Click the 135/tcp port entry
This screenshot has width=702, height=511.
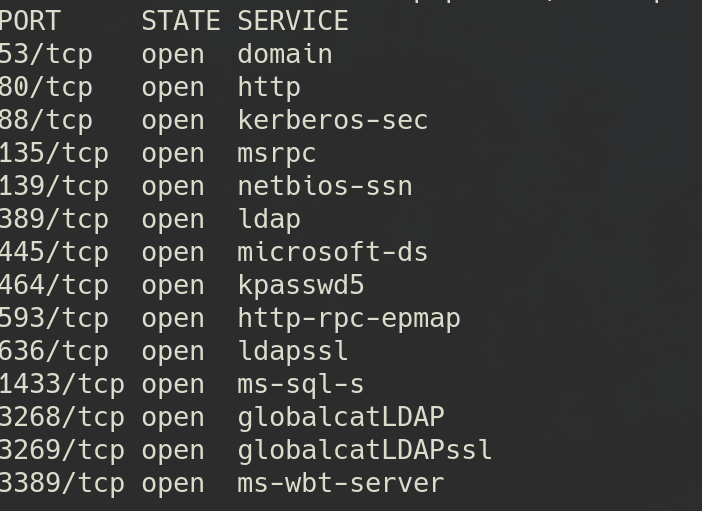click(x=54, y=153)
